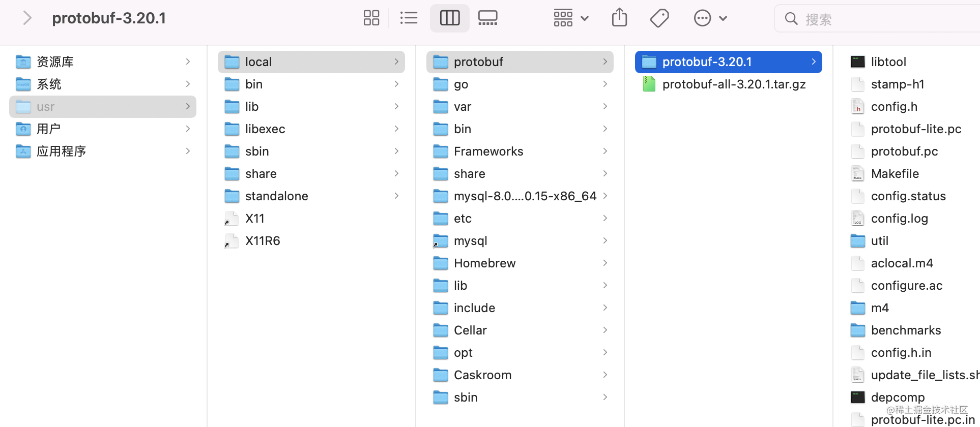
Task: Select the include folder
Action: (x=520, y=308)
